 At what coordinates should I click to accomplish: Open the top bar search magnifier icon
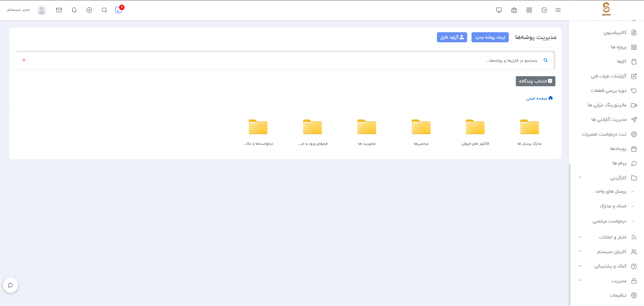[104, 10]
